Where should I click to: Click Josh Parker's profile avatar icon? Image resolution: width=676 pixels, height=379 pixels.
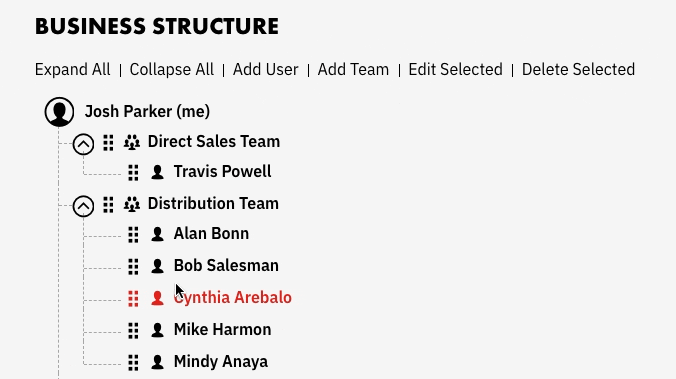[59, 112]
